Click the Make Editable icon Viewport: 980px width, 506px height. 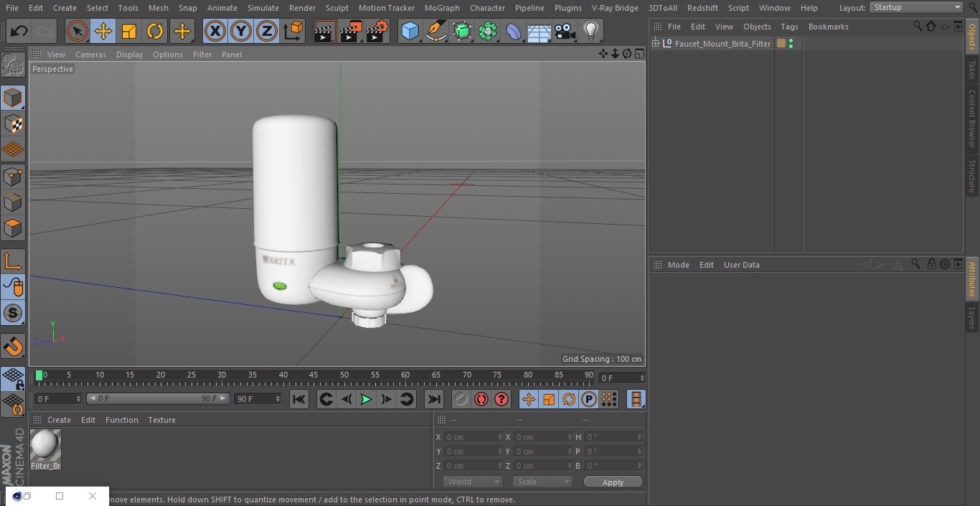click(13, 66)
